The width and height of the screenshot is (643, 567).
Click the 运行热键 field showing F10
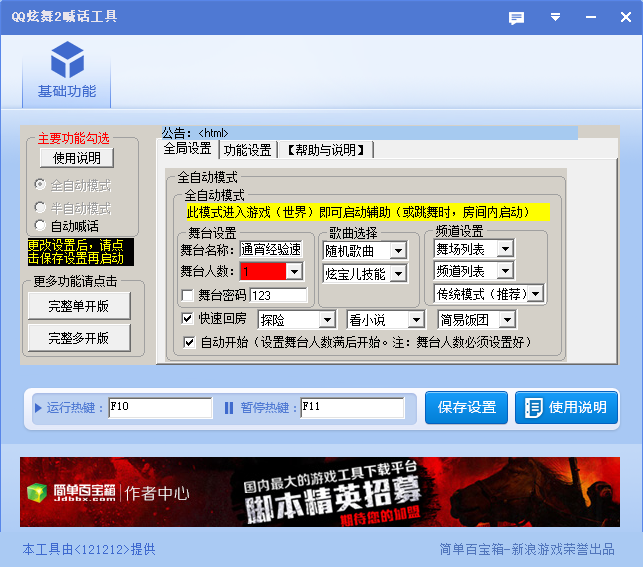[160, 408]
